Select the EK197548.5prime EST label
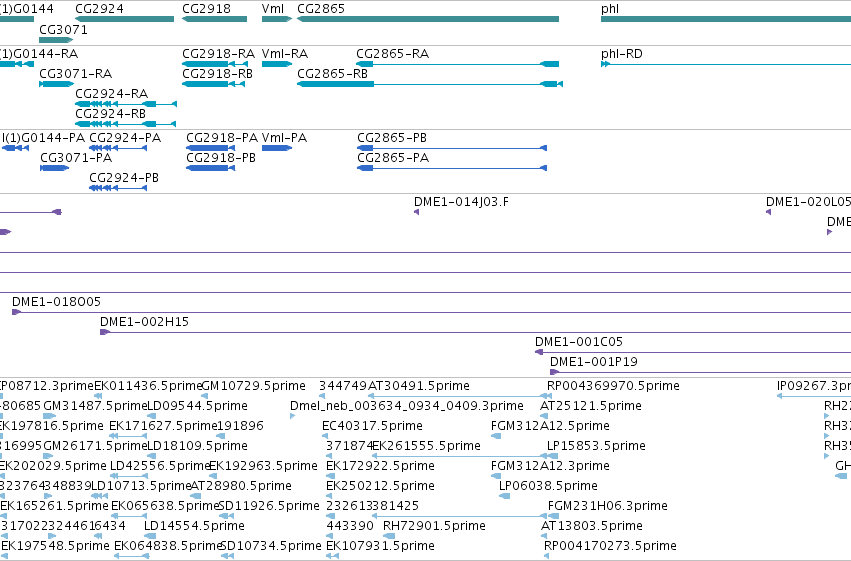Viewport: 851px width, 561px height. pyautogui.click(x=55, y=546)
